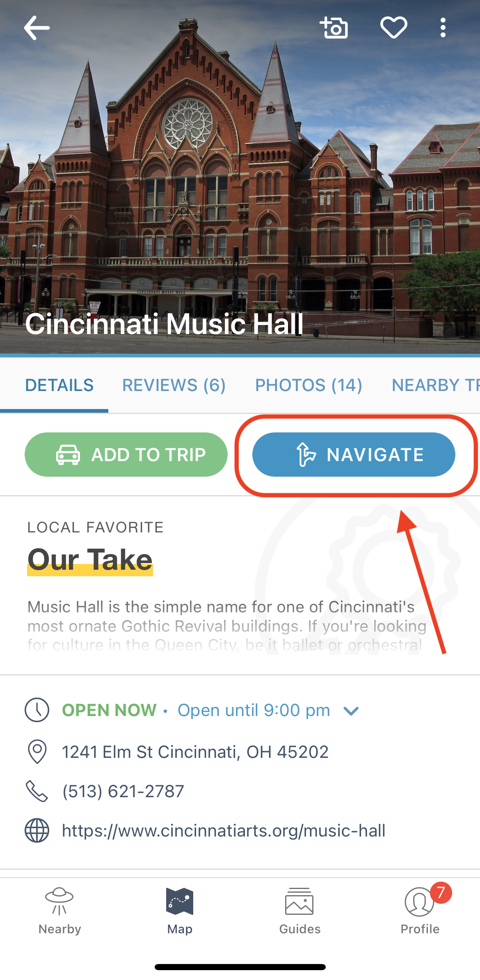
Task: Tap the location pin icon
Action: pos(37,752)
